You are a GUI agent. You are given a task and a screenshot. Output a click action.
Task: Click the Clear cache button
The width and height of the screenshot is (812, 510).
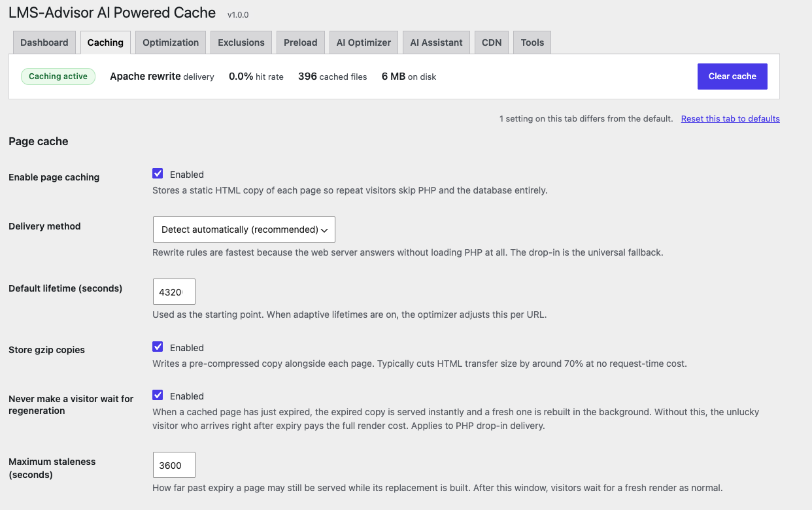(x=732, y=76)
